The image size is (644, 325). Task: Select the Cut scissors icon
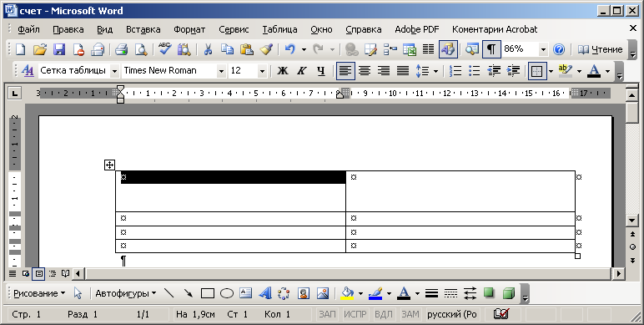pos(209,49)
